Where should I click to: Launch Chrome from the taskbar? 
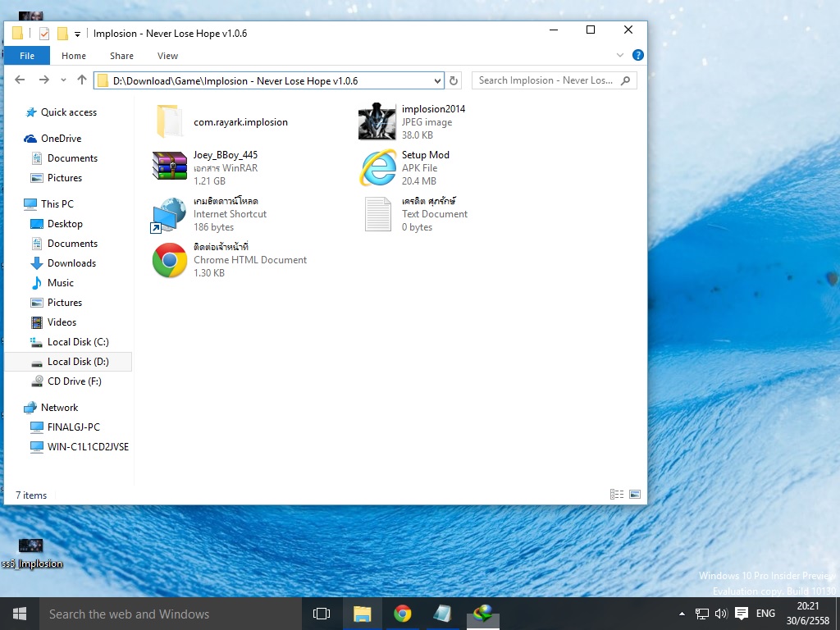point(402,614)
